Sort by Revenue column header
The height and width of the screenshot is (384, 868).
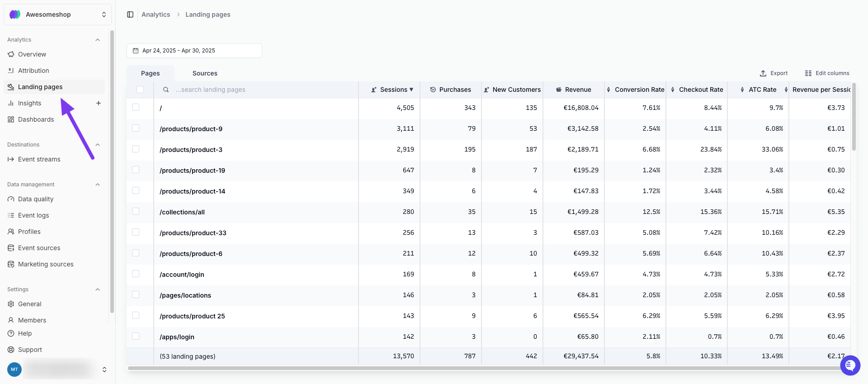pyautogui.click(x=574, y=90)
